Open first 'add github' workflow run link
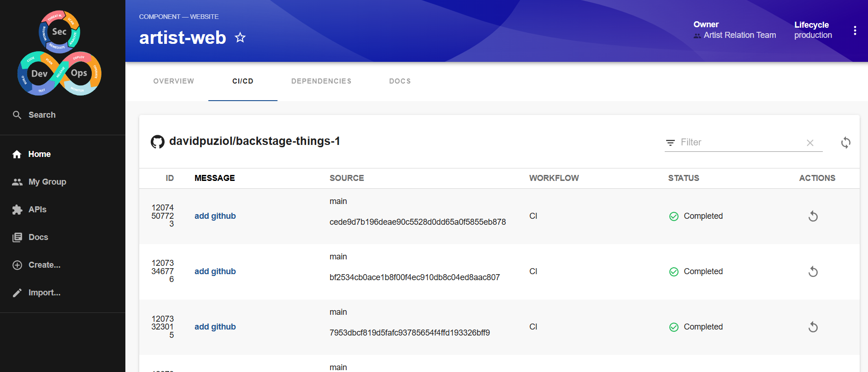The width and height of the screenshot is (868, 372). pyautogui.click(x=215, y=216)
